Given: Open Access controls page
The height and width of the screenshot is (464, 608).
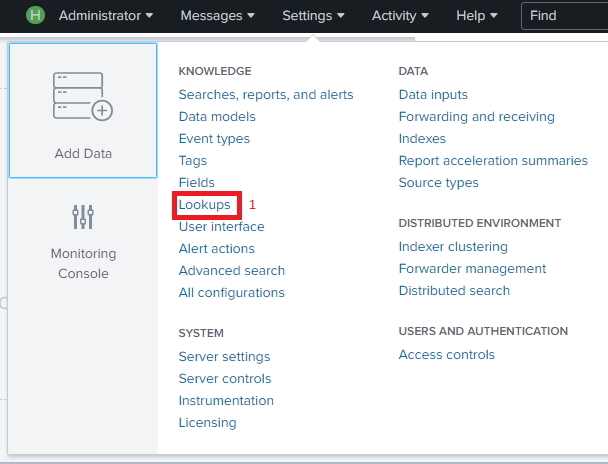Looking at the screenshot, I should pyautogui.click(x=446, y=355).
